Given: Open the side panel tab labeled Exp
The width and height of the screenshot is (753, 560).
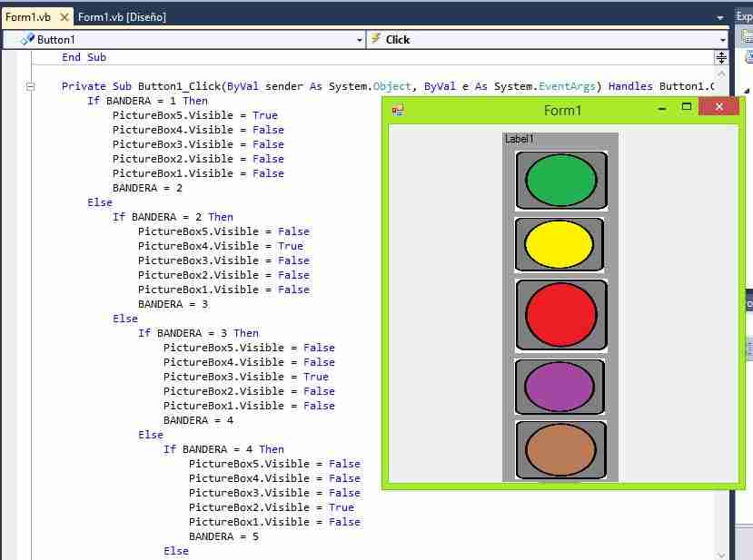Looking at the screenshot, I should [x=744, y=17].
